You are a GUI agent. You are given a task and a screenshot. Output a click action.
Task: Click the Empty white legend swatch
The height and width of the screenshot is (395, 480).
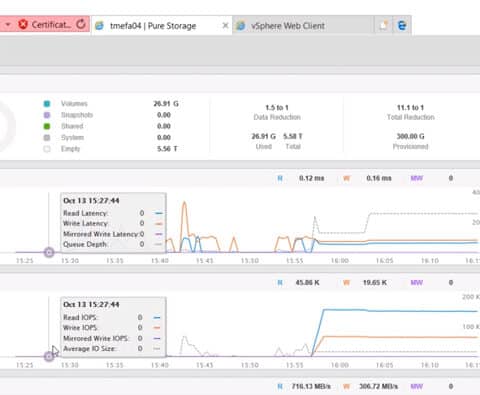click(47, 149)
